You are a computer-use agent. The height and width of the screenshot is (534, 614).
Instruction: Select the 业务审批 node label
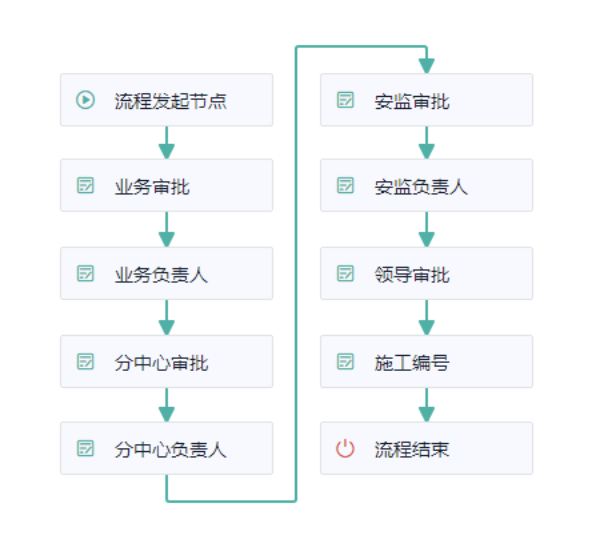click(x=152, y=186)
